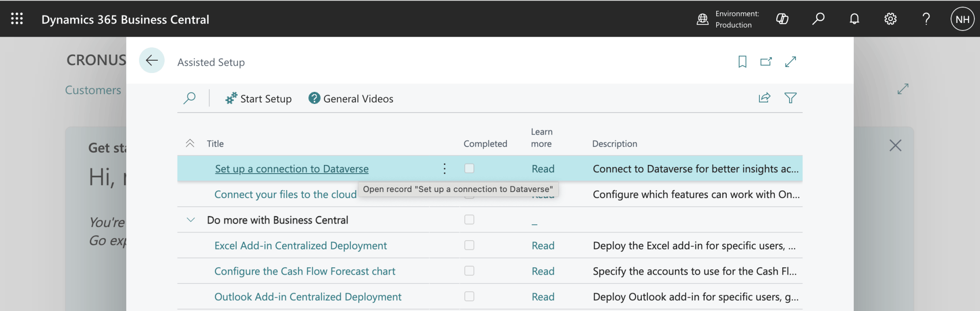Search the Assisted Setup list
This screenshot has width=980, height=311.
pos(189,98)
